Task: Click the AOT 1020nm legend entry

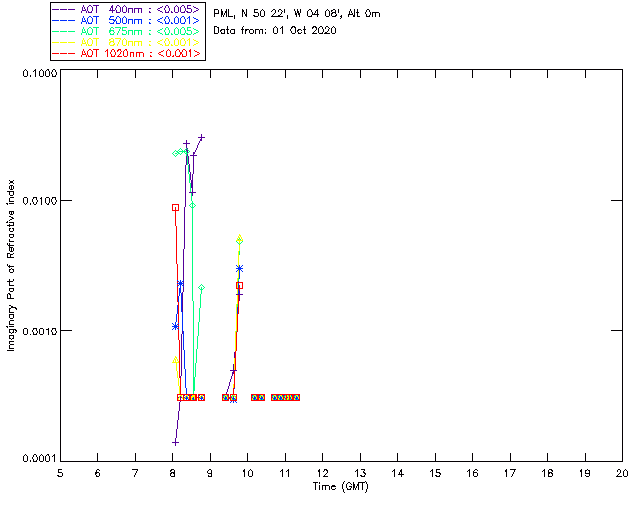Action: [127, 53]
